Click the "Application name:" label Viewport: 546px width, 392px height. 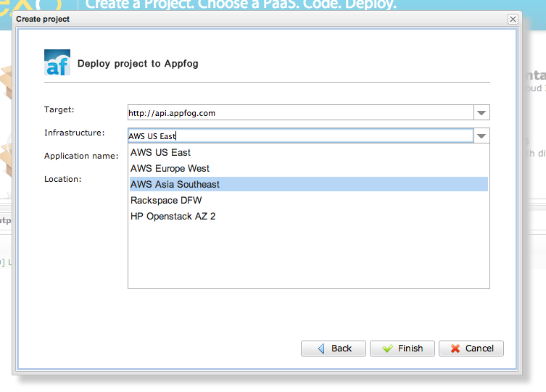pyautogui.click(x=81, y=156)
